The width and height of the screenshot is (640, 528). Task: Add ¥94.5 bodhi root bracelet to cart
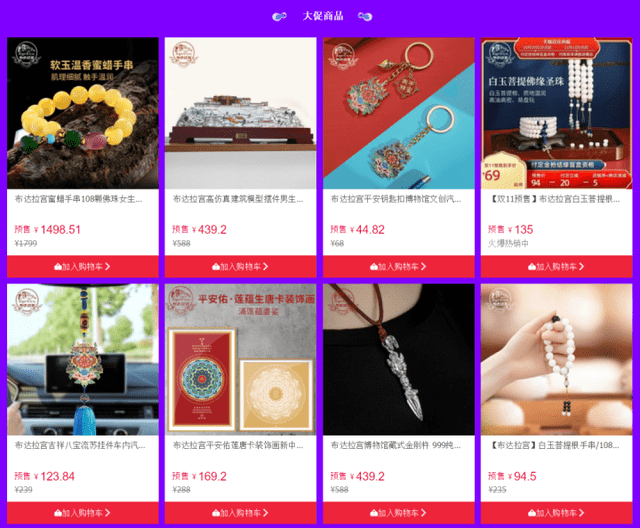556,513
